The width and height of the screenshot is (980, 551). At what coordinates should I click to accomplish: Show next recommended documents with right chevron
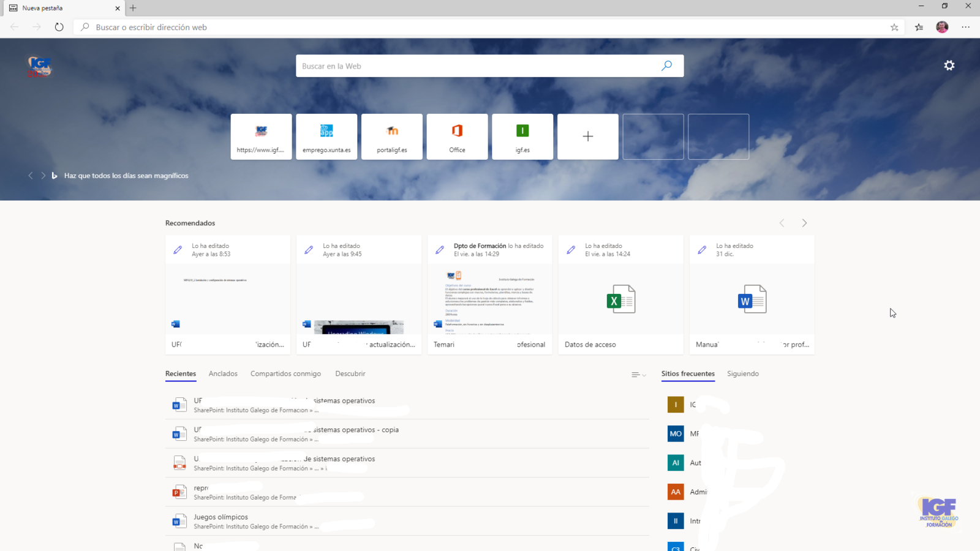(x=804, y=223)
